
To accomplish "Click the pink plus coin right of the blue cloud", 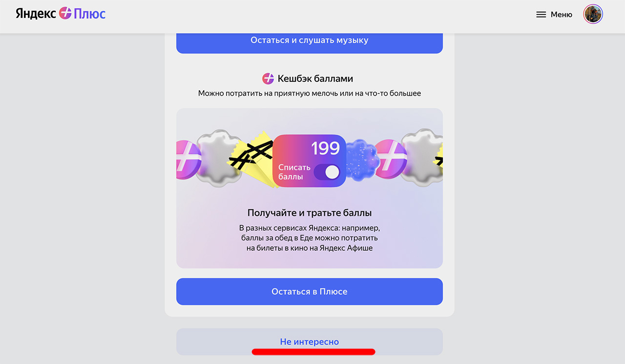I will click(x=390, y=159).
